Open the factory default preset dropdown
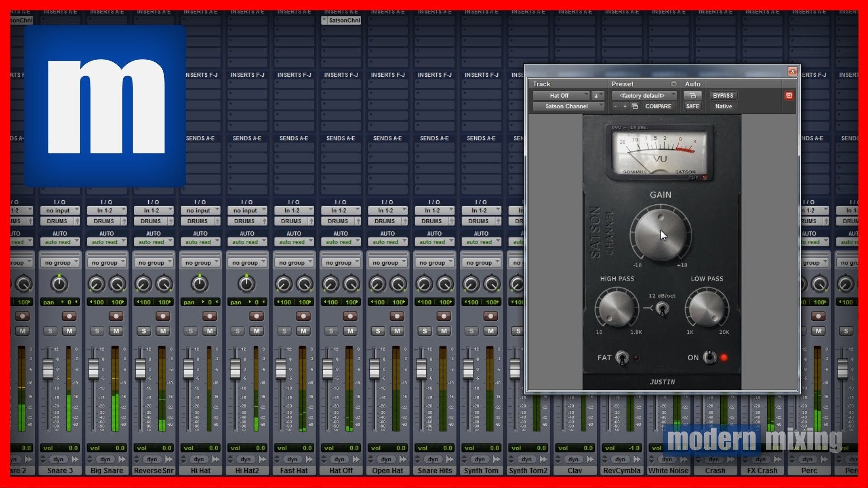868x488 pixels. click(x=644, y=95)
